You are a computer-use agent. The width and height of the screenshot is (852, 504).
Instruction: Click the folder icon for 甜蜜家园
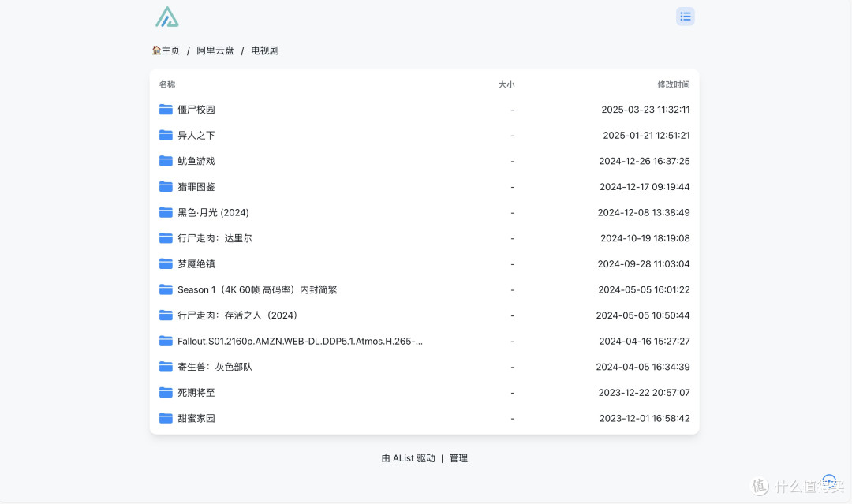click(166, 418)
